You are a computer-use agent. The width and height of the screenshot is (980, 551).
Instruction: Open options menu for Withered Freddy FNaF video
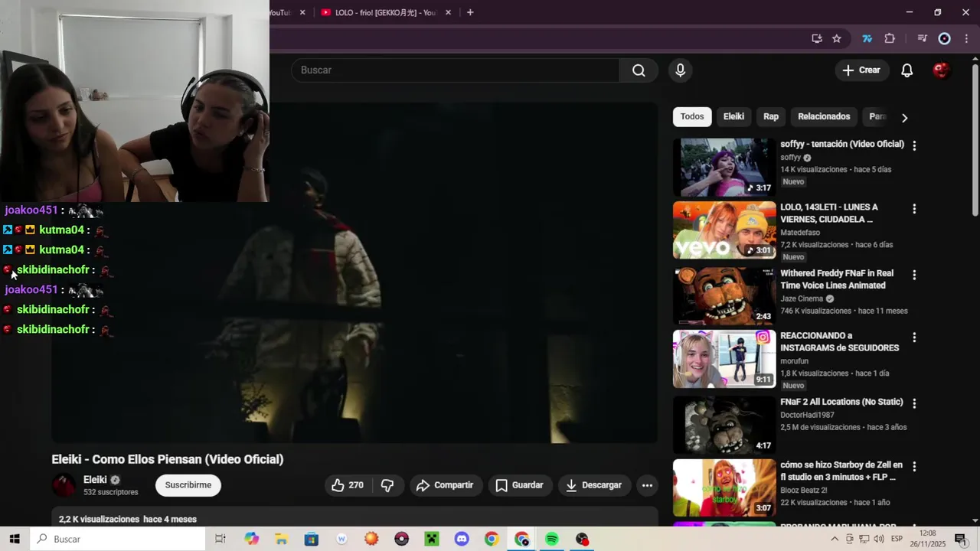(x=914, y=275)
